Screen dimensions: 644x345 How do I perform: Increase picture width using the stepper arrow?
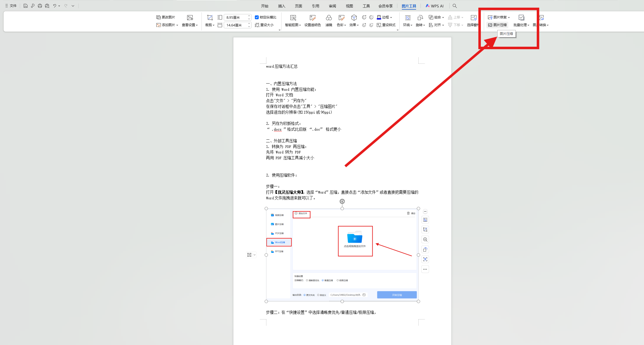click(249, 15)
